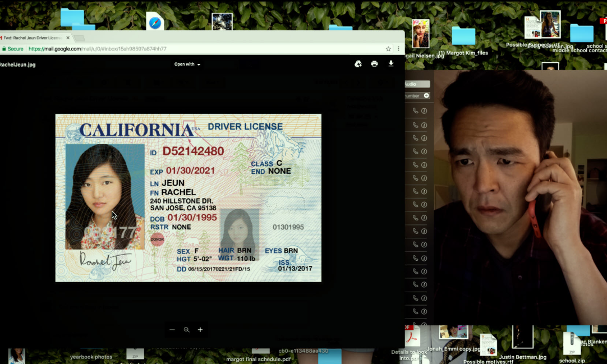Print the RachelJeun.jpg attachment
Viewport: 607px width, 364px height.
click(x=374, y=64)
